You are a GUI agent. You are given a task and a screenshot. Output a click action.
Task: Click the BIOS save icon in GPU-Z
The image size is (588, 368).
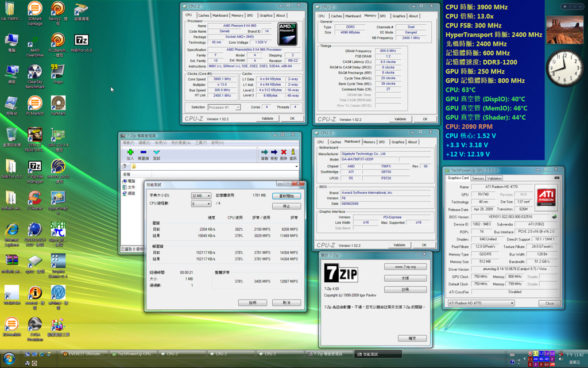[554, 217]
